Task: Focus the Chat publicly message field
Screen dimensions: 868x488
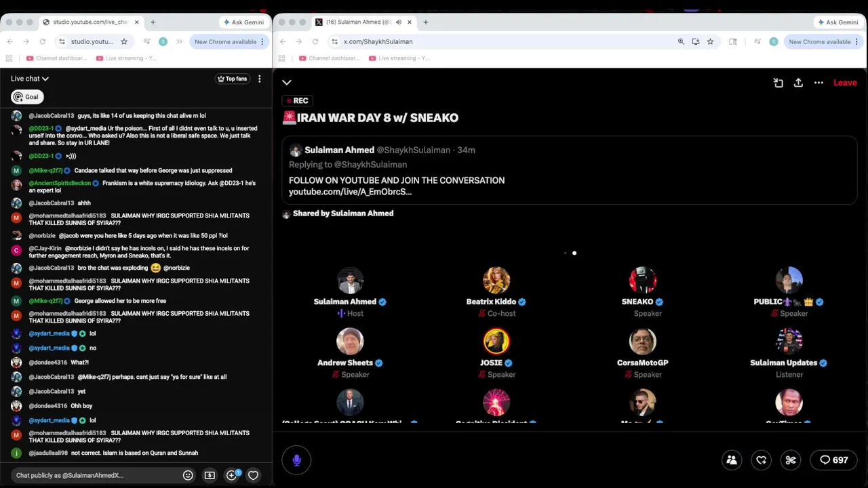Action: pos(95,475)
